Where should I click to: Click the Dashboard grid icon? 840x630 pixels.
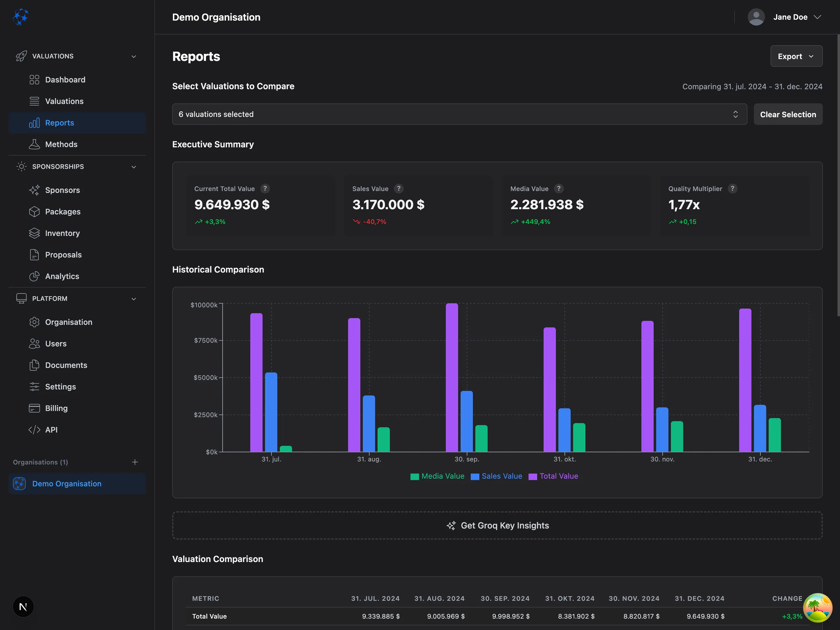point(34,80)
